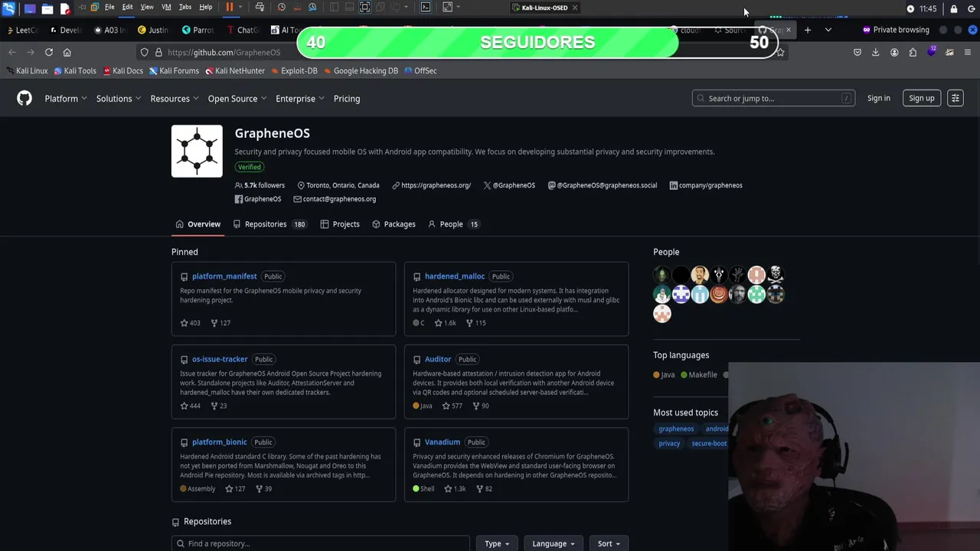Open the Sort dropdown
This screenshot has height=551, width=980.
(609, 543)
